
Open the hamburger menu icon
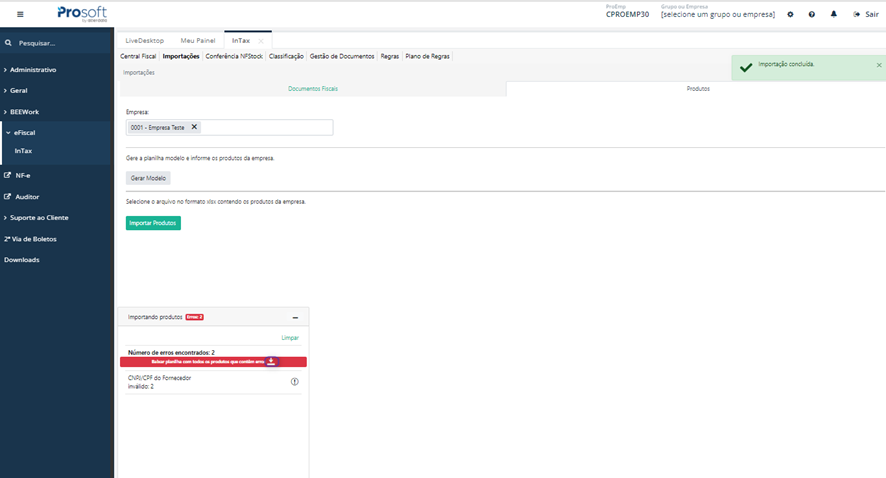click(x=20, y=14)
